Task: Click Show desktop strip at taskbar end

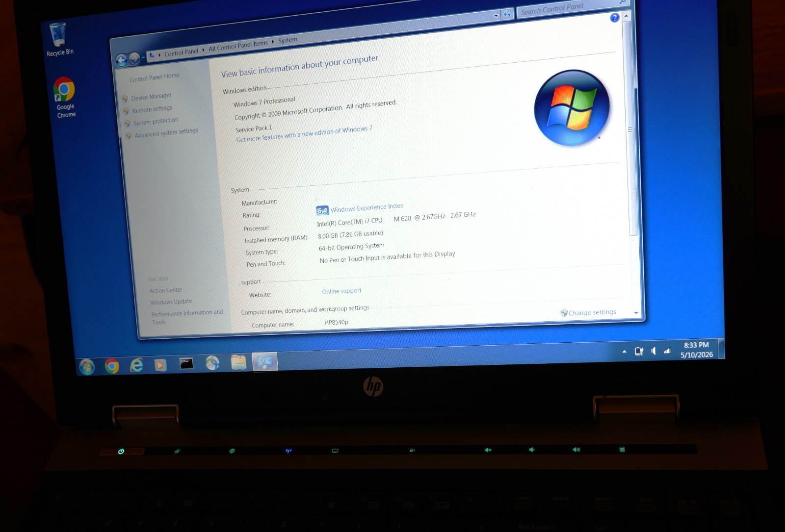Action: point(721,349)
